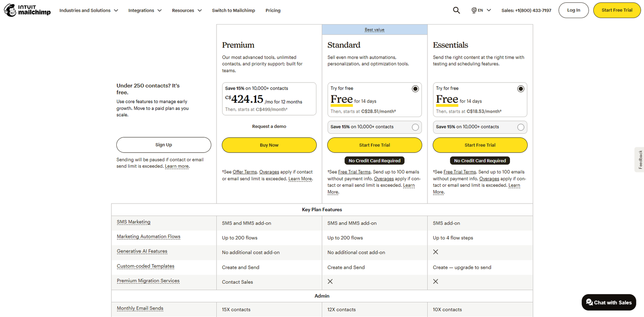
Task: Go to Pricing nav item
Action: 273,10
